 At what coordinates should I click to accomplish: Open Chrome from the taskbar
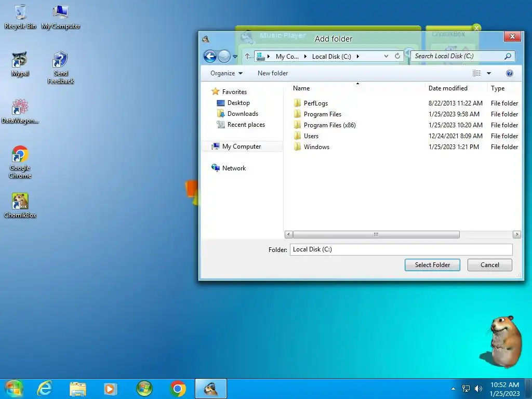click(178, 389)
